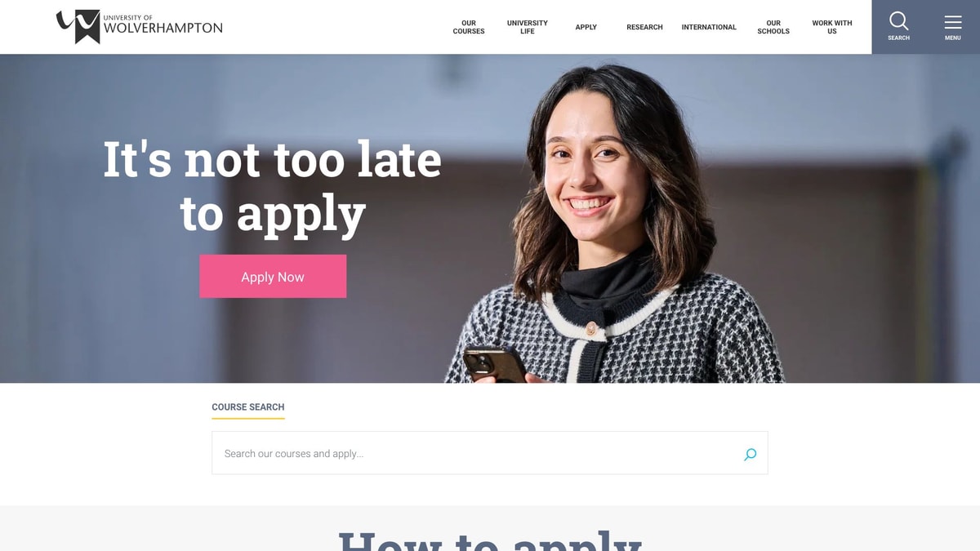The width and height of the screenshot is (980, 551).
Task: Open the hamburger Menu icon
Action: coord(952,22)
